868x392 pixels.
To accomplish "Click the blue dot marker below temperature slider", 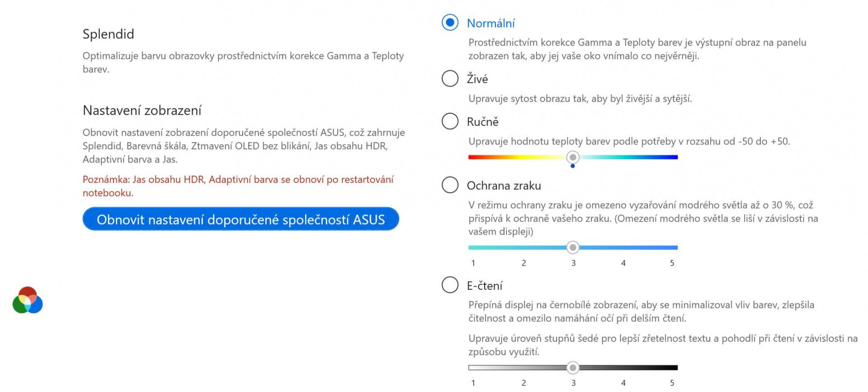I will click(x=573, y=166).
